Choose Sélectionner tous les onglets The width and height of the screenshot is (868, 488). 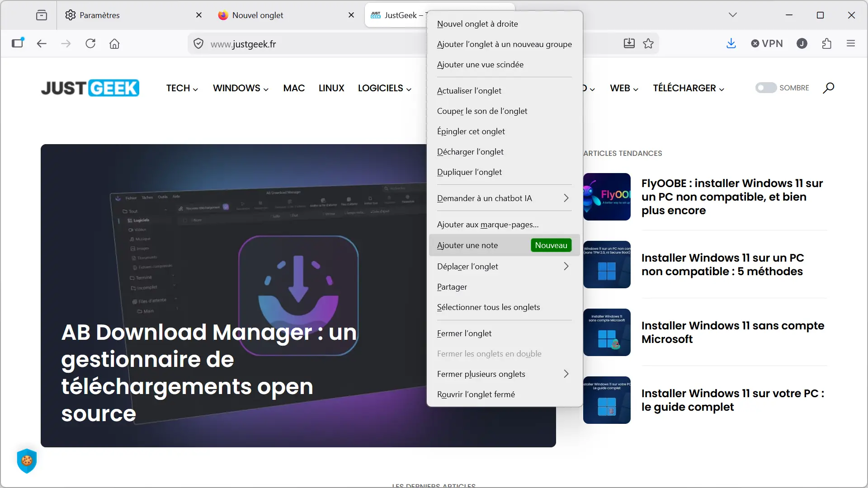click(504, 307)
